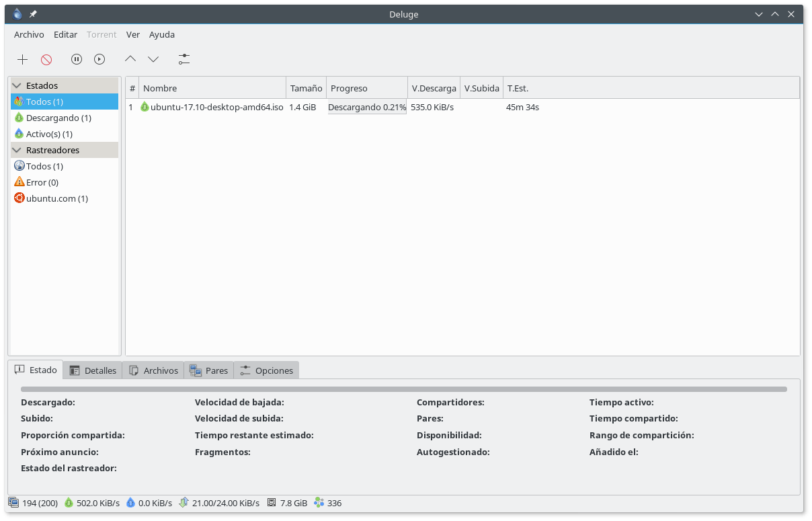This screenshot has height=521, width=812.
Task: Sort by the Nombre column header
Action: (212, 88)
